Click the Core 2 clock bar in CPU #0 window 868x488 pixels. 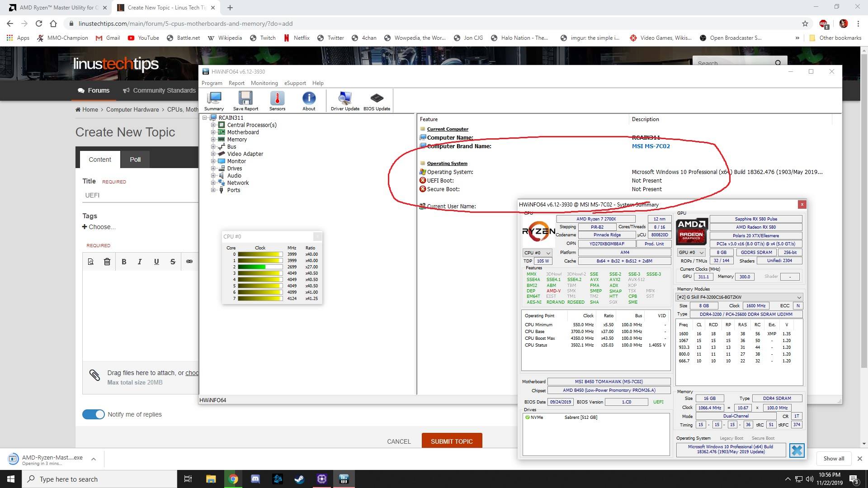[260, 267]
